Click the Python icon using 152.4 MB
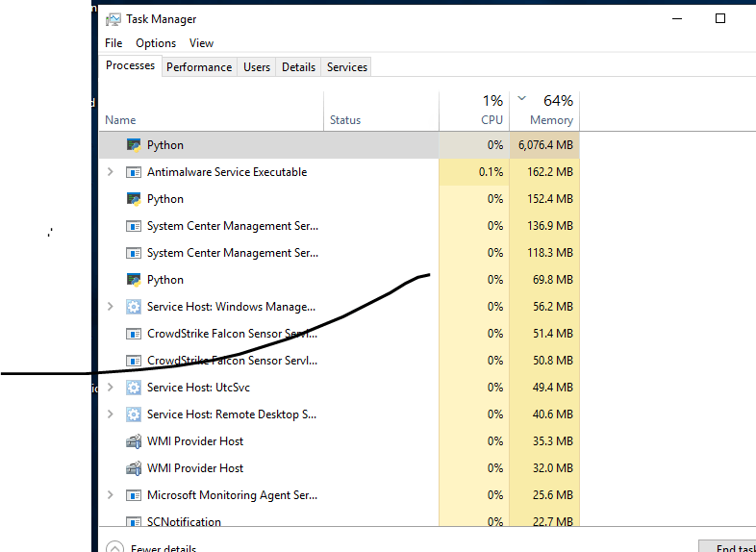 coord(134,199)
